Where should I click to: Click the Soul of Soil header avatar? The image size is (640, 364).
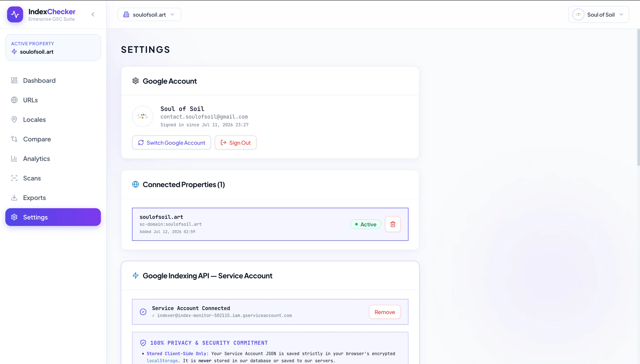point(578,14)
